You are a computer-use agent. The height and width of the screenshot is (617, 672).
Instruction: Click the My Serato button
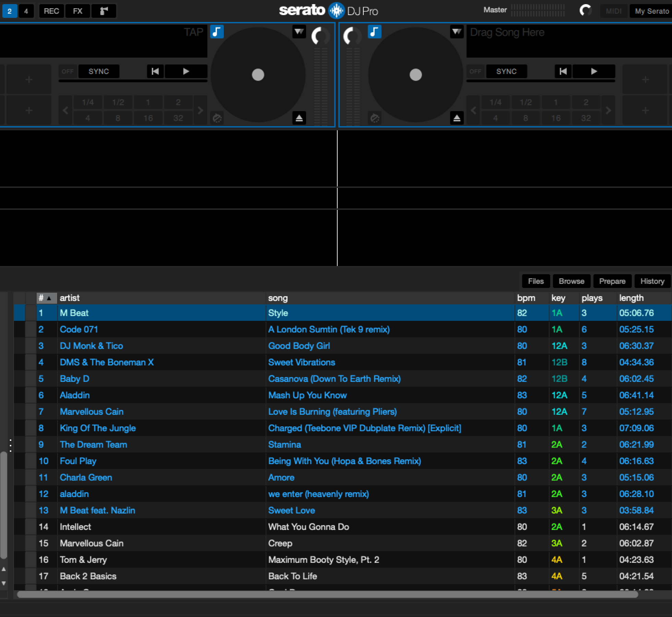click(x=651, y=11)
